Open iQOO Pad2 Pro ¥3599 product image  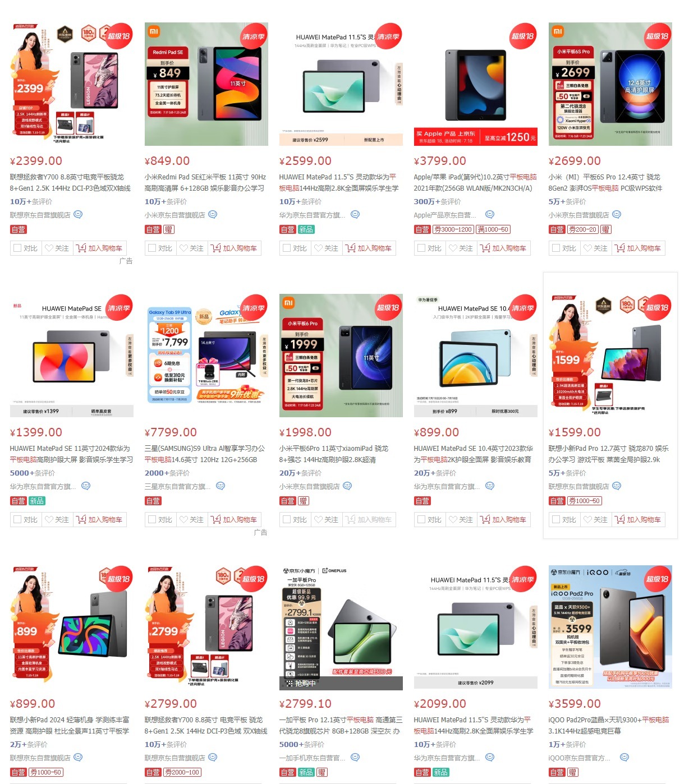[x=610, y=627]
